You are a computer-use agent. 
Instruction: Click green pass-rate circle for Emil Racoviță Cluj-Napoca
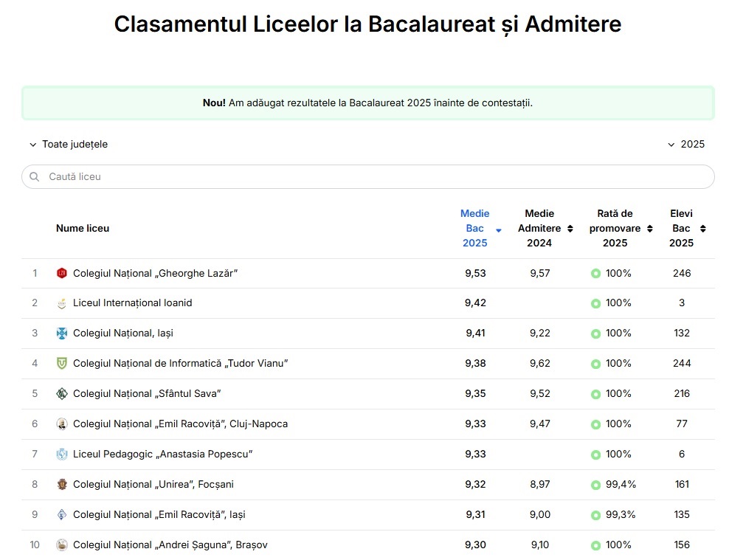(595, 425)
